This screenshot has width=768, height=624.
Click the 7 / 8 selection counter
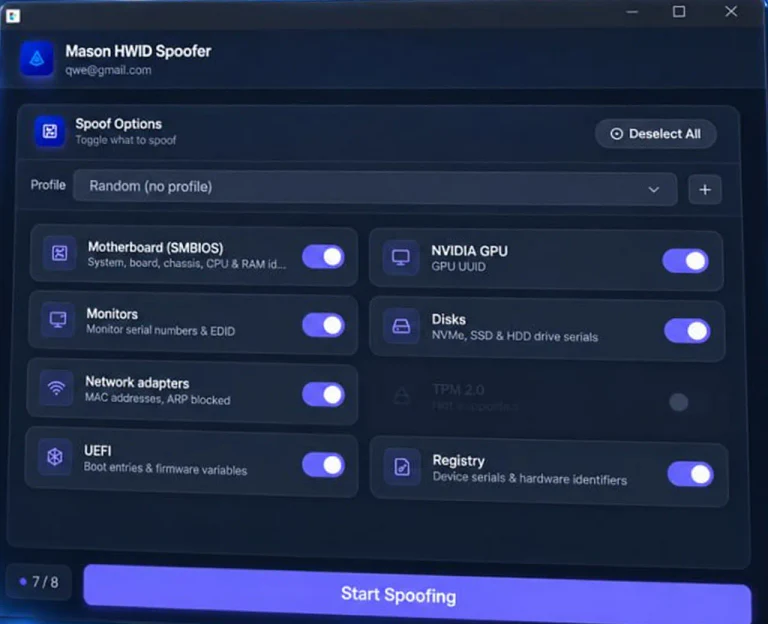(x=39, y=582)
